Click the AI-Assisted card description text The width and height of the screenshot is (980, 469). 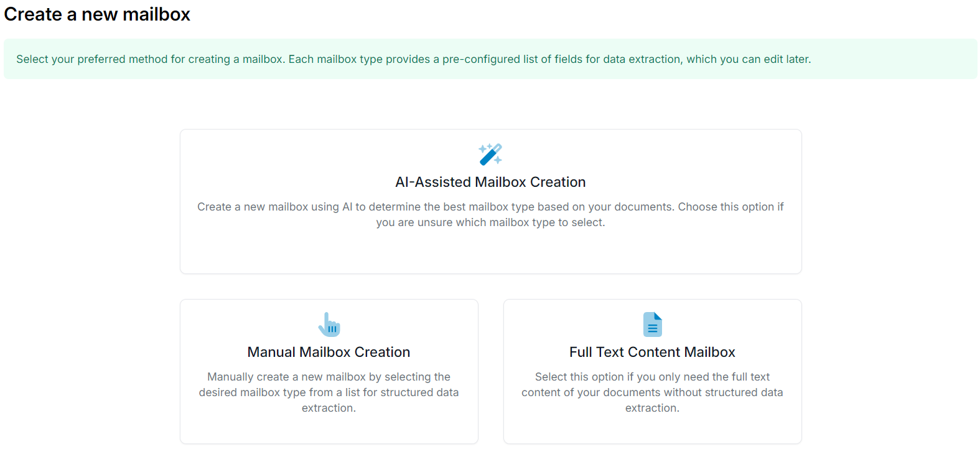(x=491, y=214)
